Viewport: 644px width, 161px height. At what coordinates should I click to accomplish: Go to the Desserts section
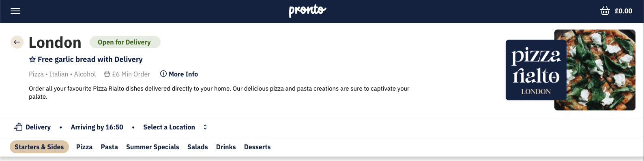point(257,147)
